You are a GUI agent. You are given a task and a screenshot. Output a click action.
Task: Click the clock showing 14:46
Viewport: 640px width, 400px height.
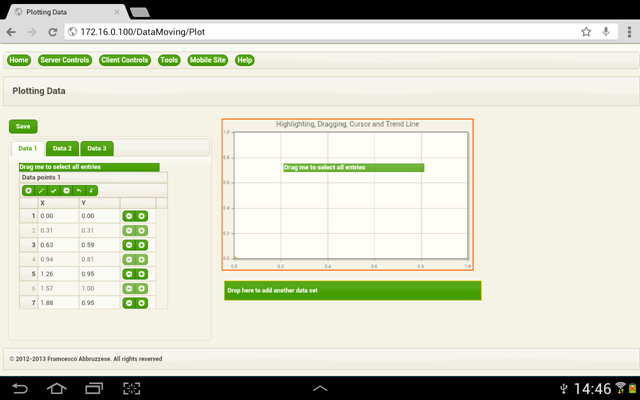(x=593, y=388)
